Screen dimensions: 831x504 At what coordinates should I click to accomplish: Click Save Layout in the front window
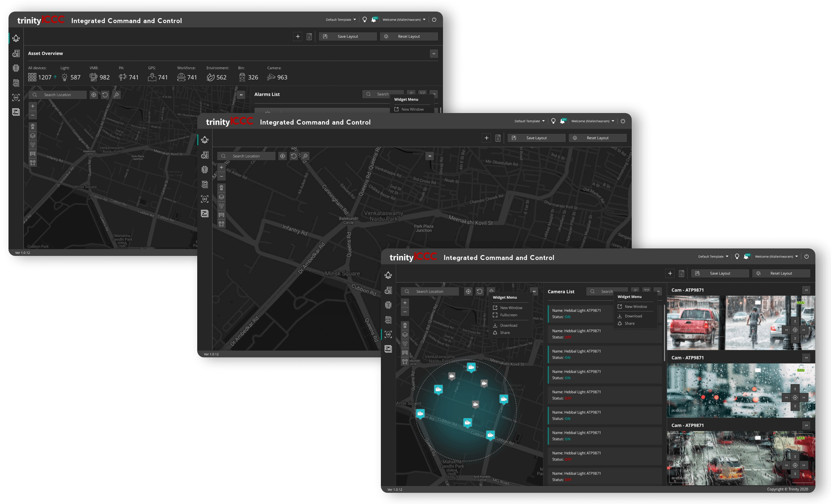[x=720, y=273]
